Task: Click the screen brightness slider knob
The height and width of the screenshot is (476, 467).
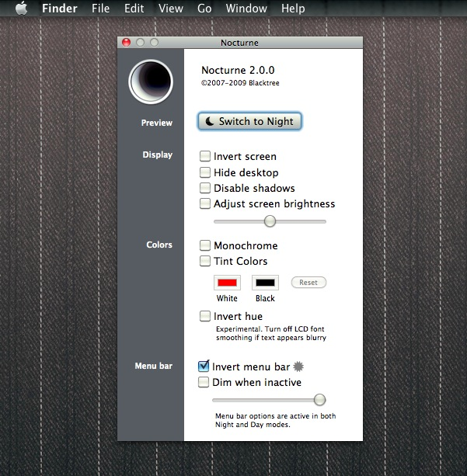Action: (270, 221)
